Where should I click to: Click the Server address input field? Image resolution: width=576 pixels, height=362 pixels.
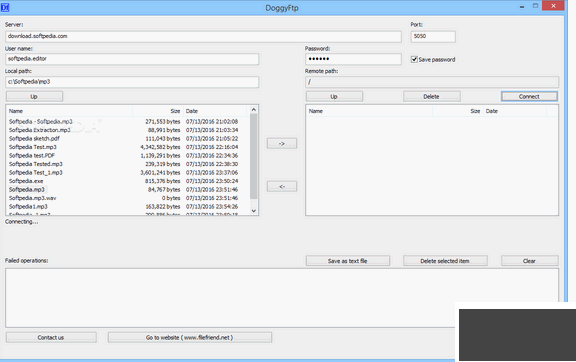click(203, 36)
